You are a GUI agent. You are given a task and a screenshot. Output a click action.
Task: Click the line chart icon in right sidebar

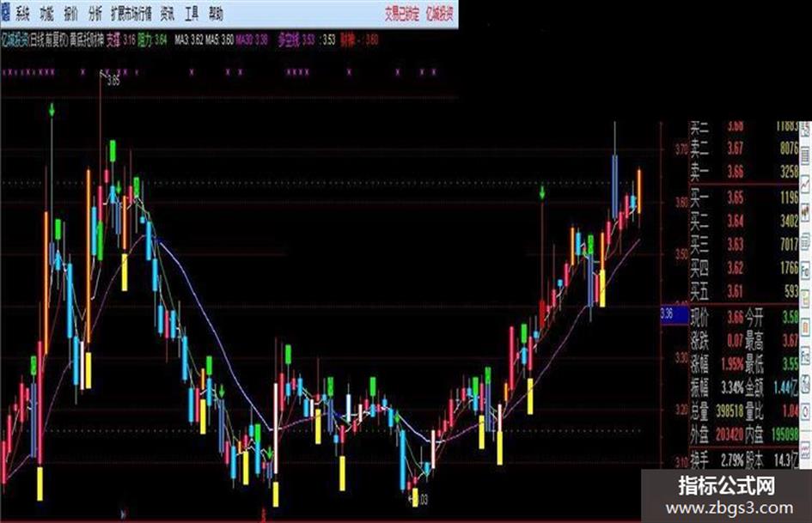click(805, 183)
